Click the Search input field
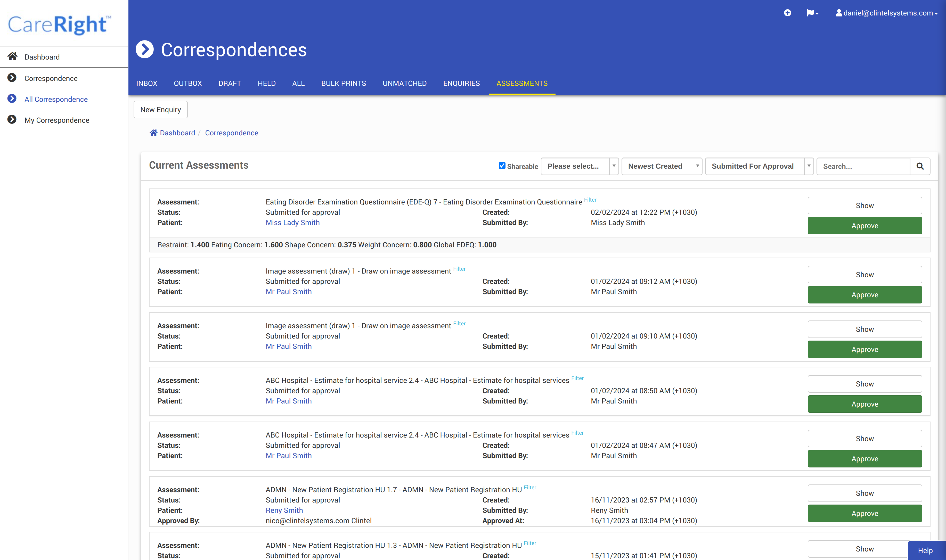946x560 pixels. pyautogui.click(x=863, y=166)
